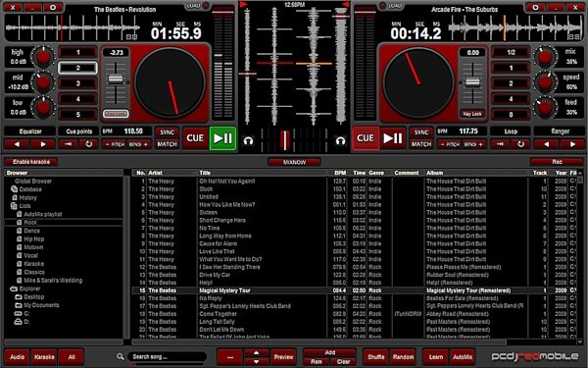Click the left deck CUE button
Screen dimensions: 588x368
195,138
